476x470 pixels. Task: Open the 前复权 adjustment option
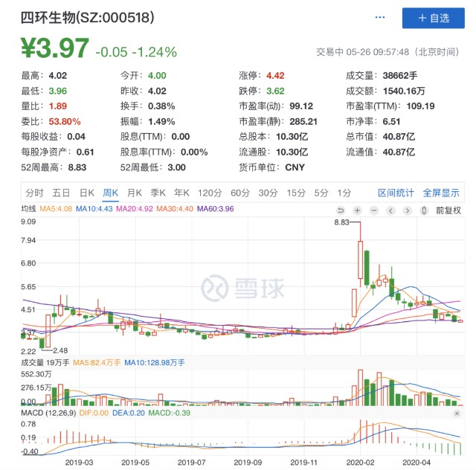(x=448, y=210)
